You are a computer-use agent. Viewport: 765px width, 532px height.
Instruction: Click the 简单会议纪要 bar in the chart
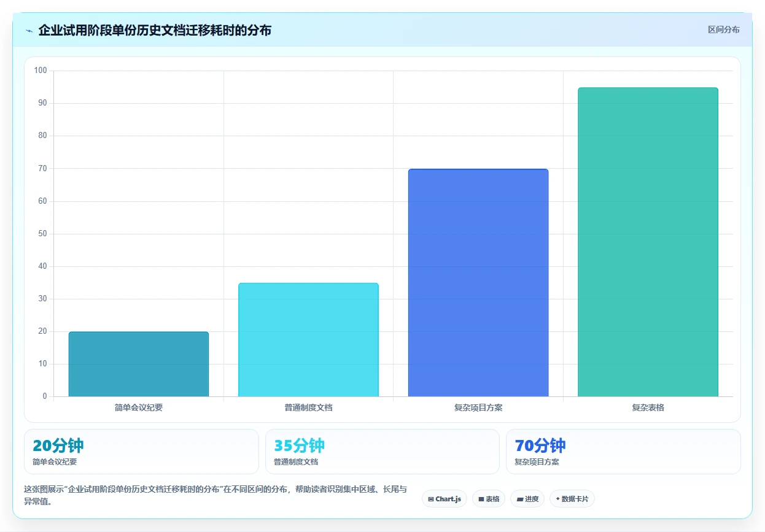pyautogui.click(x=139, y=364)
